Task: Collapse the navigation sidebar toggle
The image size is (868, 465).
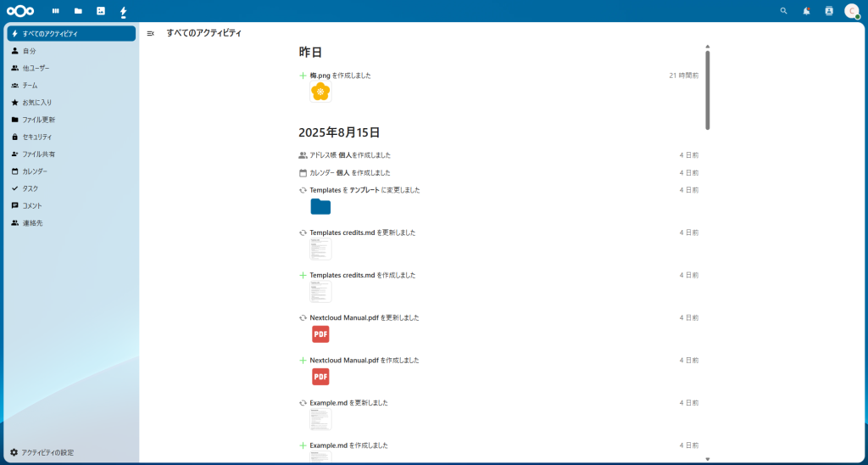Action: [x=151, y=33]
